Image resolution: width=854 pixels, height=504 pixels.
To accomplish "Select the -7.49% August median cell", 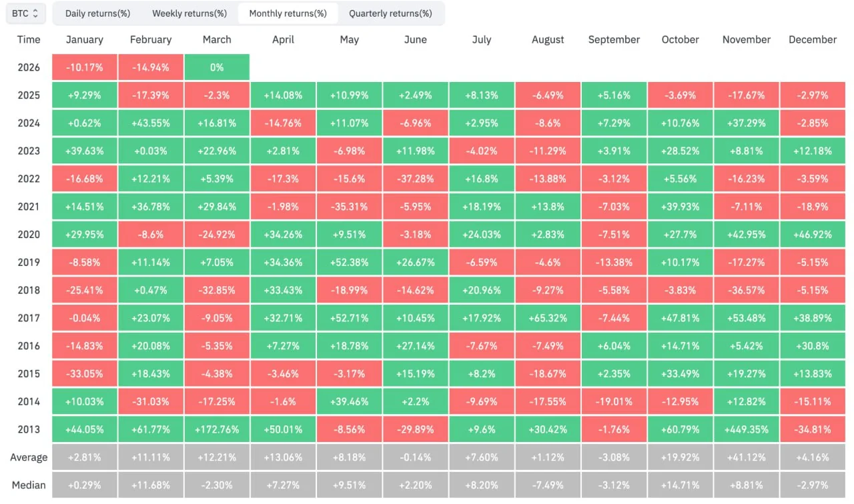I will [x=548, y=485].
